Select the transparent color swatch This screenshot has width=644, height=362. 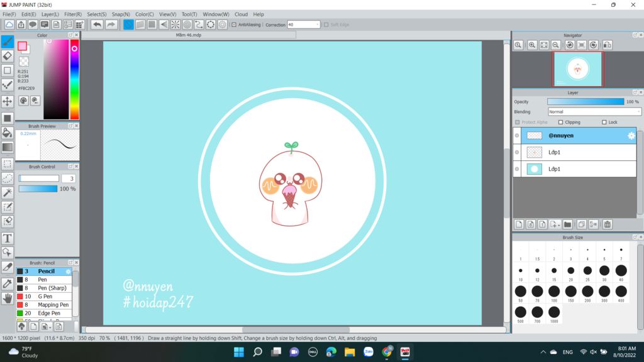click(24, 62)
